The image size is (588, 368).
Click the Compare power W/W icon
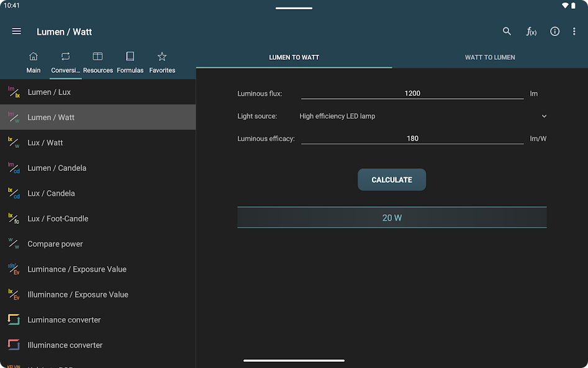pos(14,244)
